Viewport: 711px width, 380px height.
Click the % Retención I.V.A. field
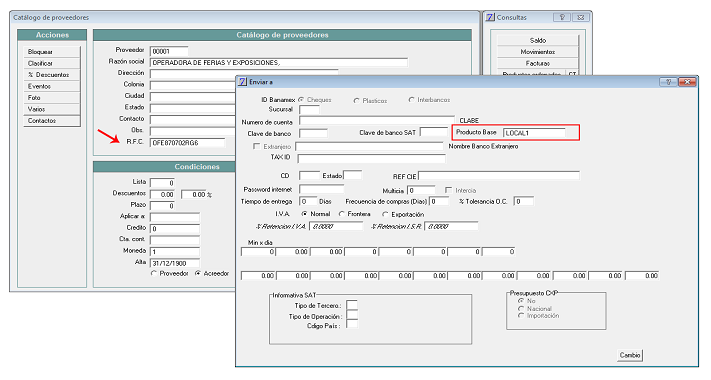pyautogui.click(x=336, y=226)
